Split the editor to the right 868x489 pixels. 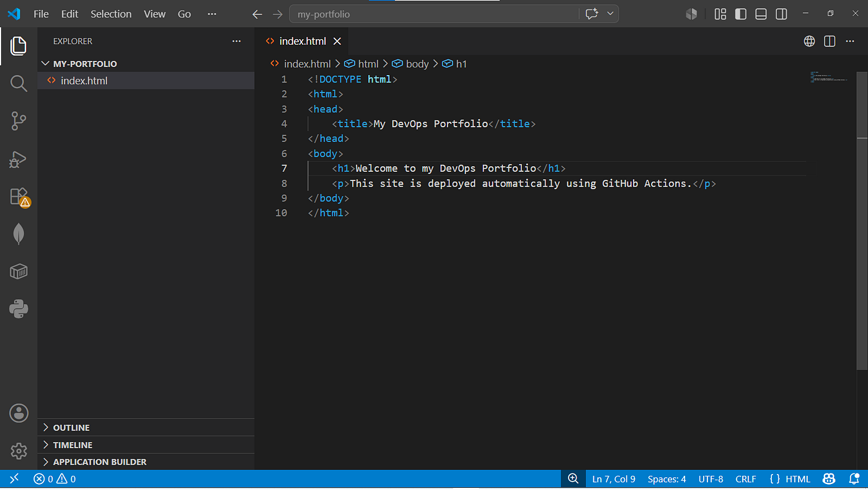830,41
